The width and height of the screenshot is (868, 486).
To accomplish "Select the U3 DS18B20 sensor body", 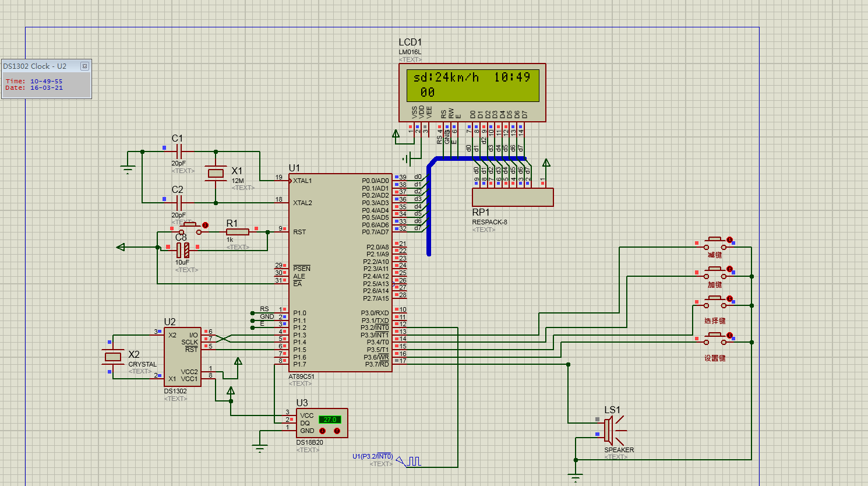I will (x=322, y=423).
